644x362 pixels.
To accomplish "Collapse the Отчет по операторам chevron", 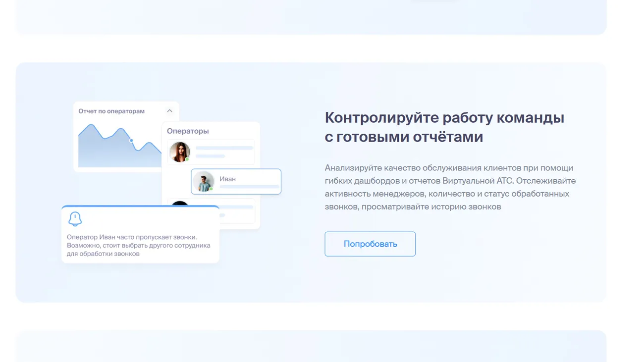I will (x=169, y=111).
